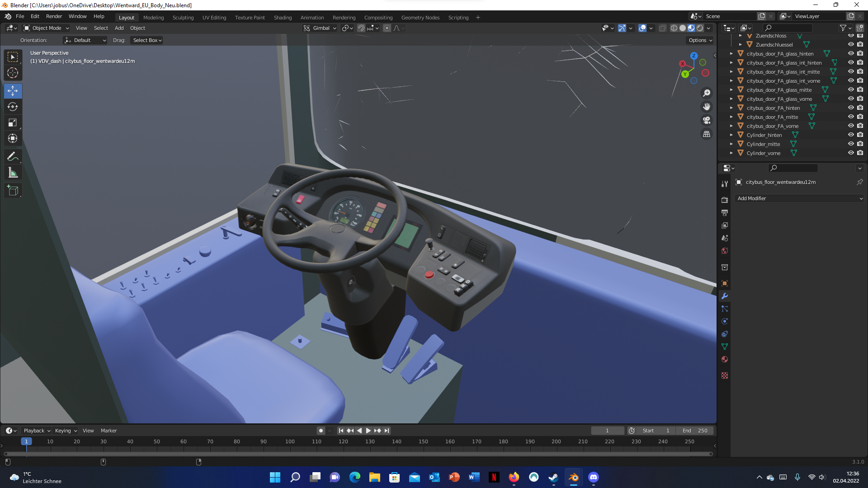The width and height of the screenshot is (868, 488).
Task: Open the Object Mode dropdown
Action: (46, 28)
